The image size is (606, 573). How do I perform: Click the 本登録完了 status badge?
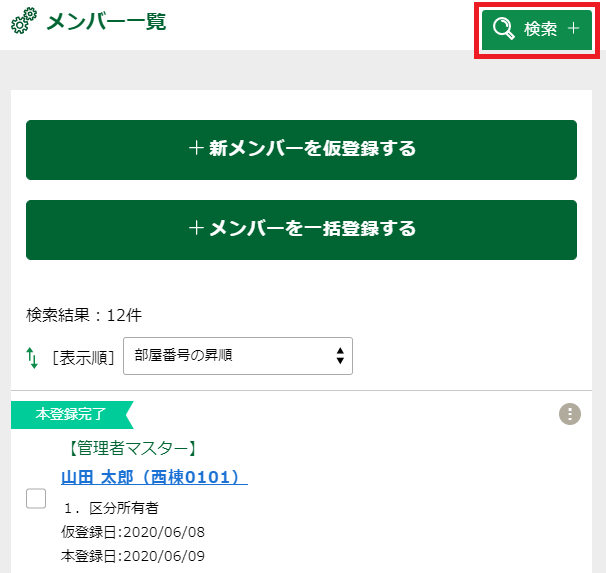click(x=70, y=412)
